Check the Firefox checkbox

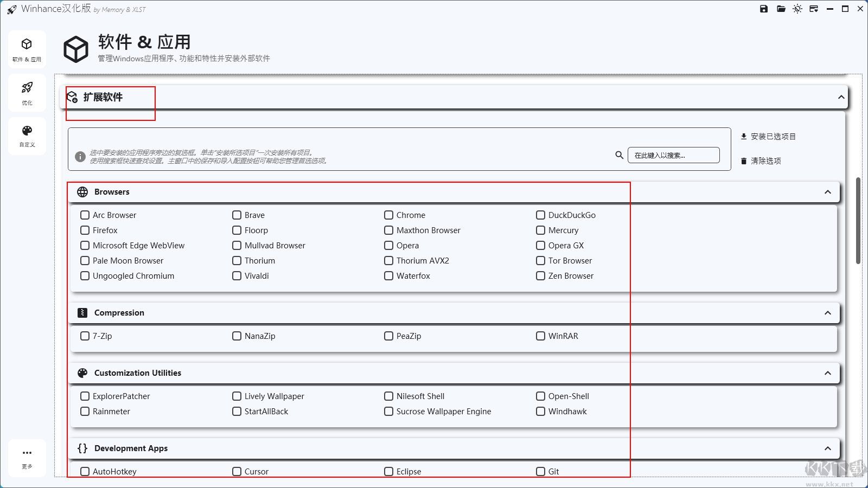(x=85, y=230)
